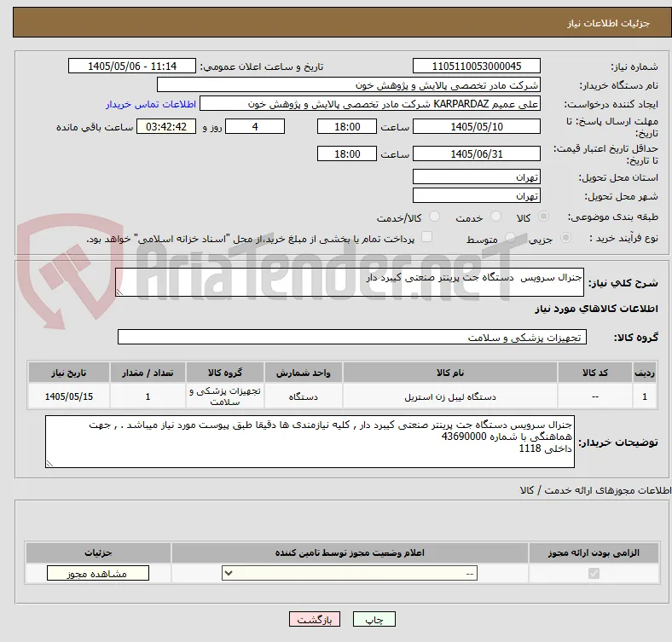Click response deadline date 1405/05/10
The height and width of the screenshot is (642, 672).
pos(476,126)
